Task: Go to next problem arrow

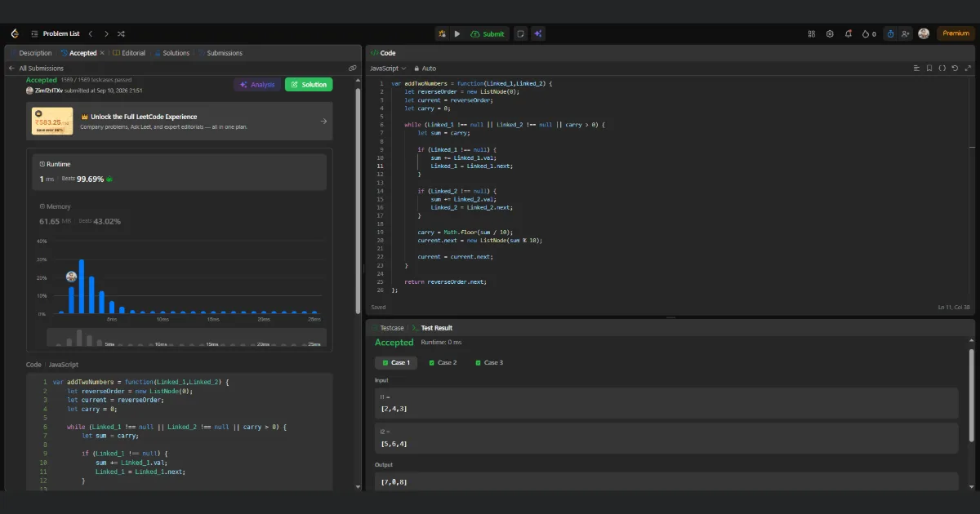Action: coord(105,33)
